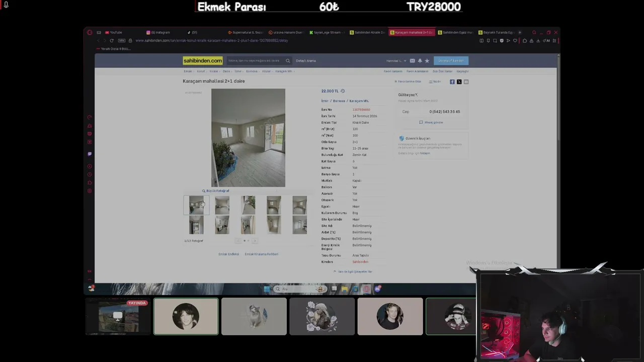Click seller name Gülbeyaz Y.
644x362 pixels.
point(408,95)
